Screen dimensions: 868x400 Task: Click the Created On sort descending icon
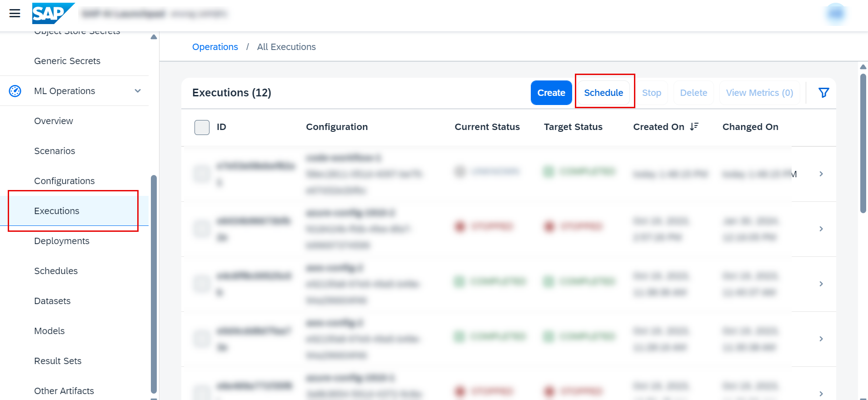coord(694,127)
